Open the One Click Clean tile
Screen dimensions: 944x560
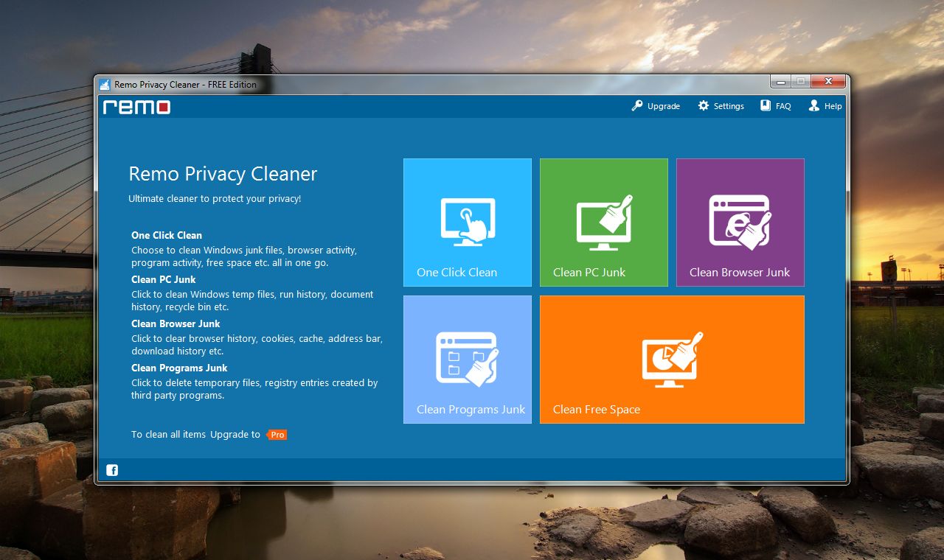click(468, 223)
